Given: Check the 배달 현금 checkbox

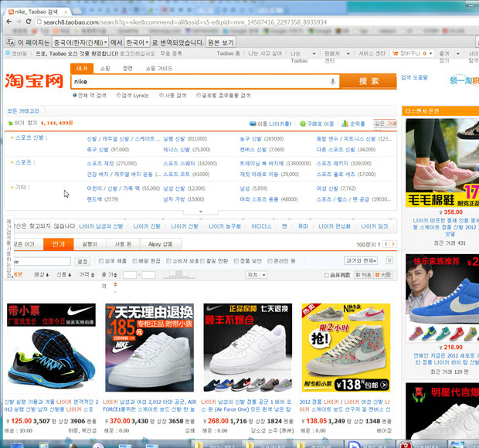Looking at the screenshot, I should tap(134, 261).
